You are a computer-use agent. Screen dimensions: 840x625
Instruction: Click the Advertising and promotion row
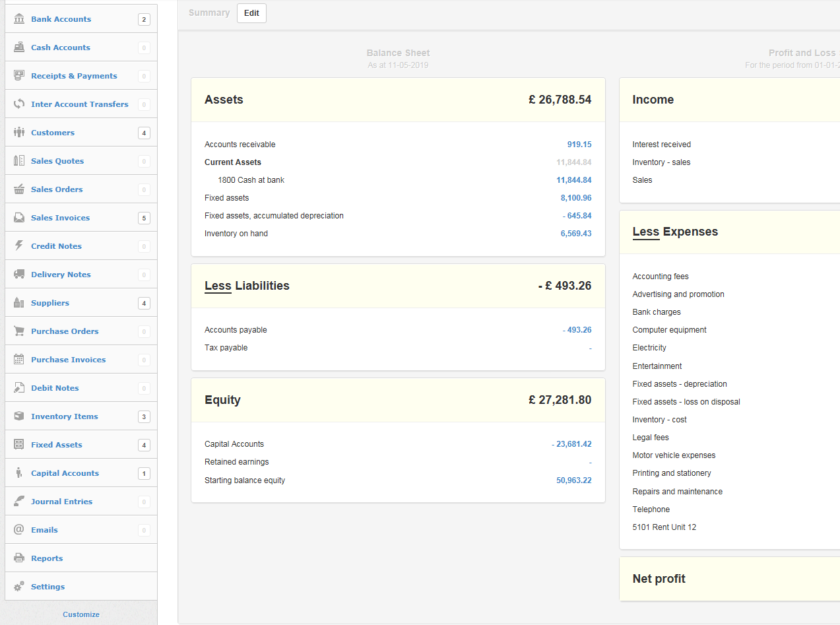[x=678, y=294]
